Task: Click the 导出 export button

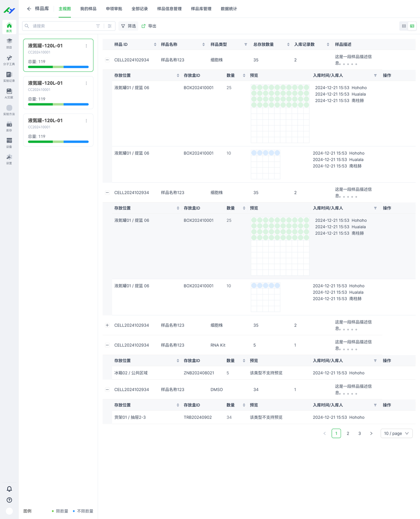Action: point(149,26)
